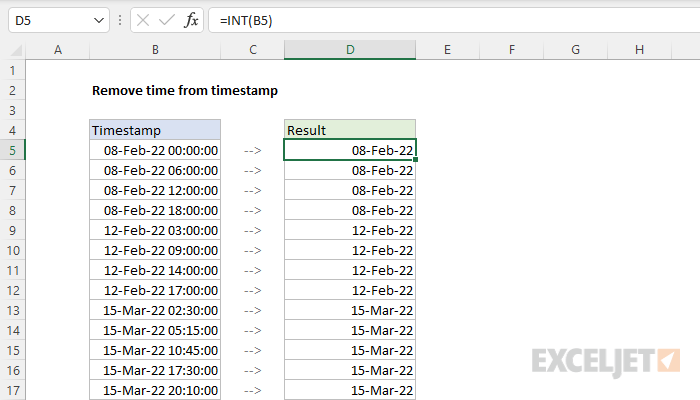
Task: Select row 15 header
Action: [12, 350]
